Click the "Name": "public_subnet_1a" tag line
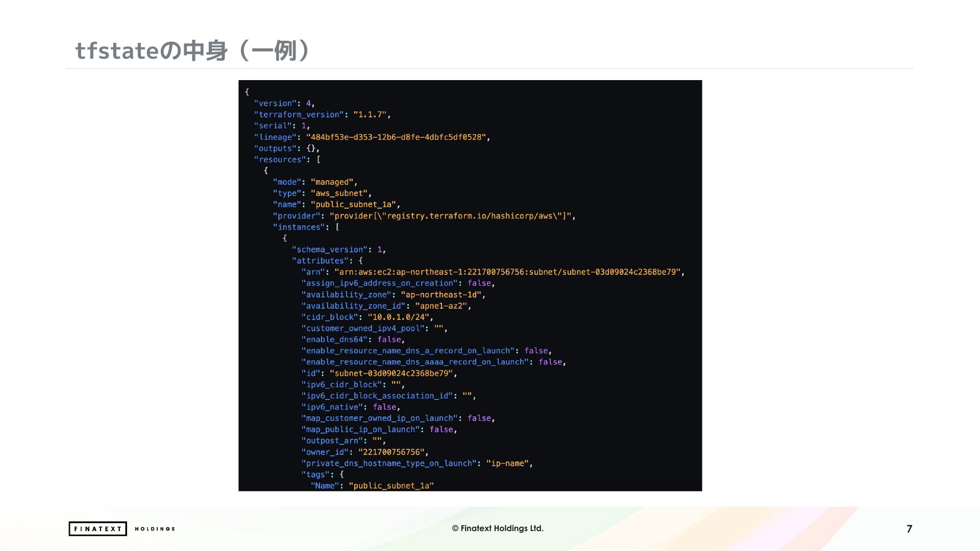This screenshot has height=551, width=980. 372,486
